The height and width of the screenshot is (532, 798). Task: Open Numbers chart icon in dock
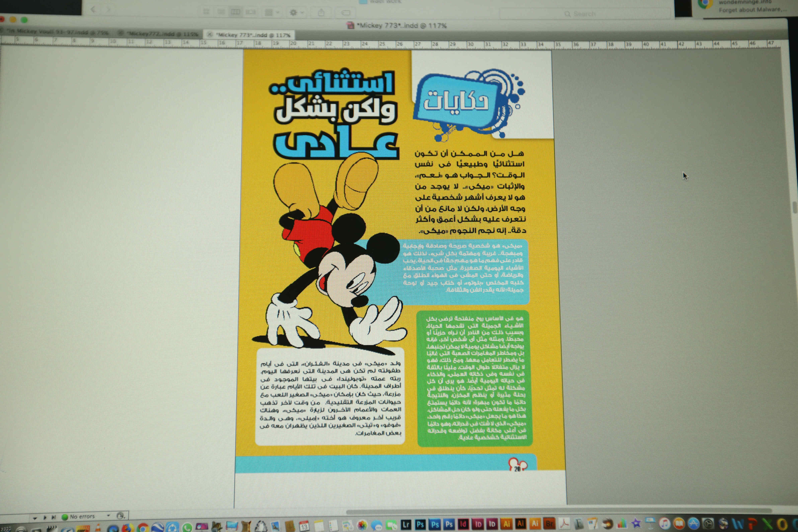pyautogui.click(x=622, y=524)
